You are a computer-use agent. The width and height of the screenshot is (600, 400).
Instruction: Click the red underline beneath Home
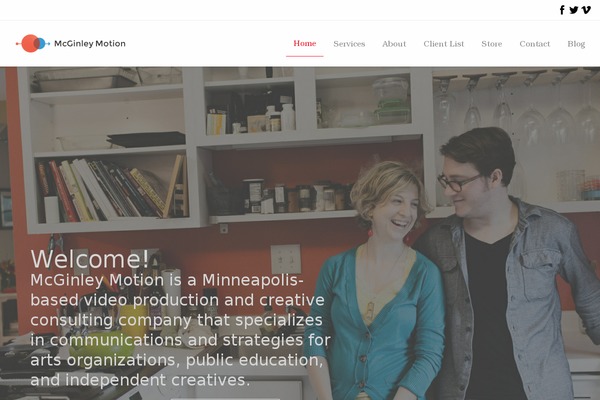pyautogui.click(x=305, y=56)
